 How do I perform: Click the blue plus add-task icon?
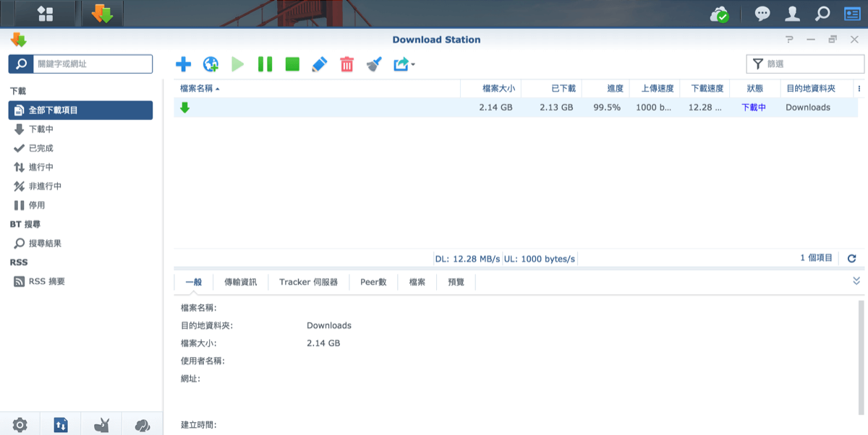(x=184, y=64)
